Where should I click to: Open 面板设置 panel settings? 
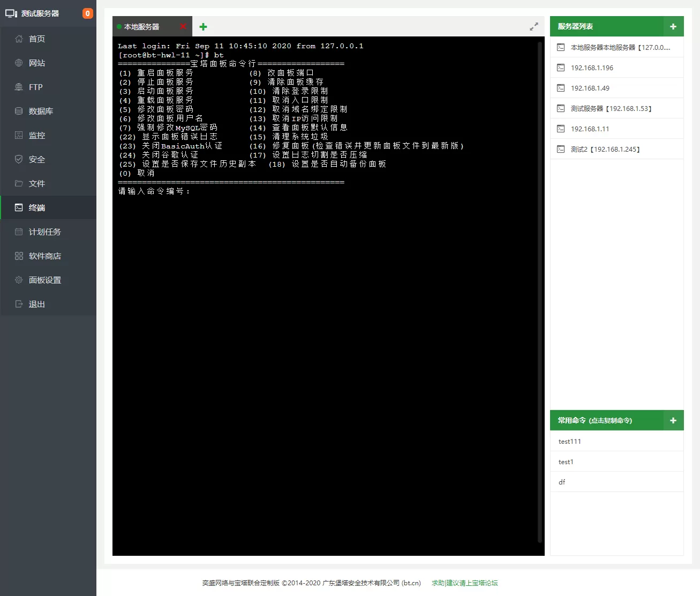tap(43, 280)
